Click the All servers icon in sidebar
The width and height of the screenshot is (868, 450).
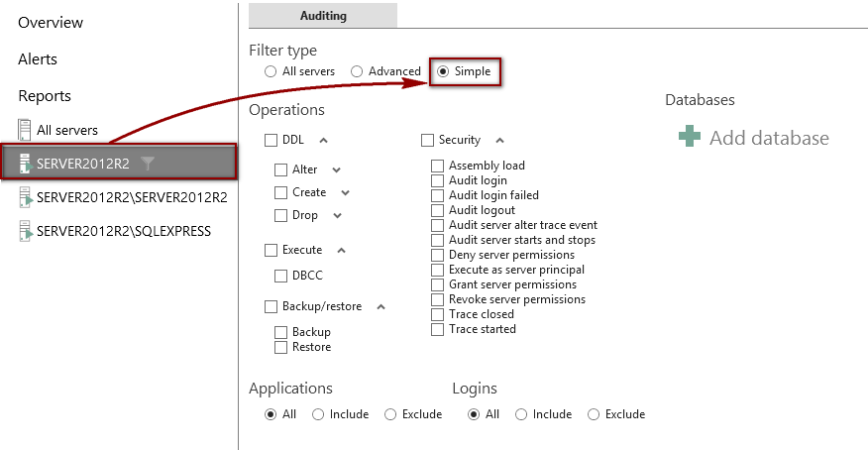click(25, 130)
